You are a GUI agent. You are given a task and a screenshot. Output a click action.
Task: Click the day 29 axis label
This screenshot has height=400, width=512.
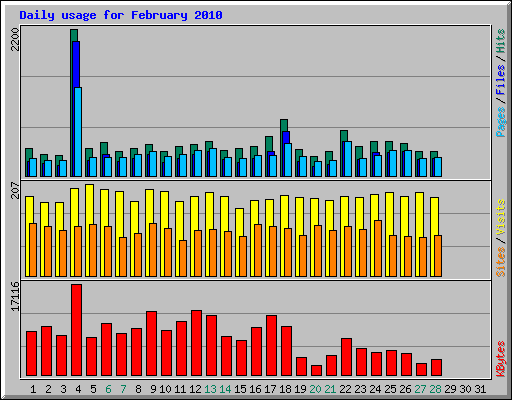450,389
